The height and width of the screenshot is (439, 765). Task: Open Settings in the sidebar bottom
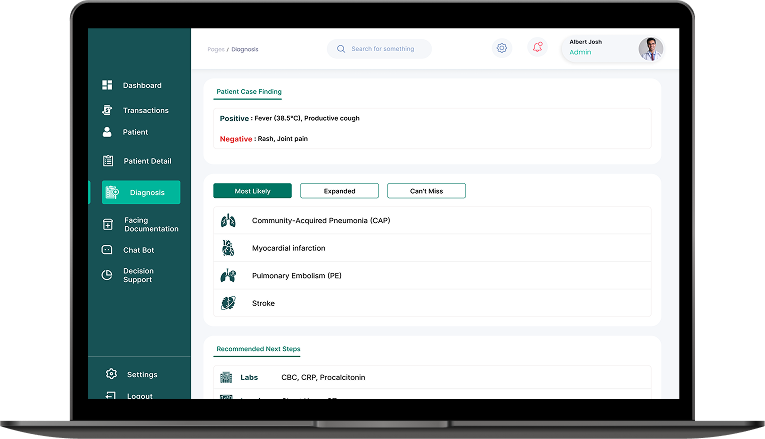tap(141, 374)
